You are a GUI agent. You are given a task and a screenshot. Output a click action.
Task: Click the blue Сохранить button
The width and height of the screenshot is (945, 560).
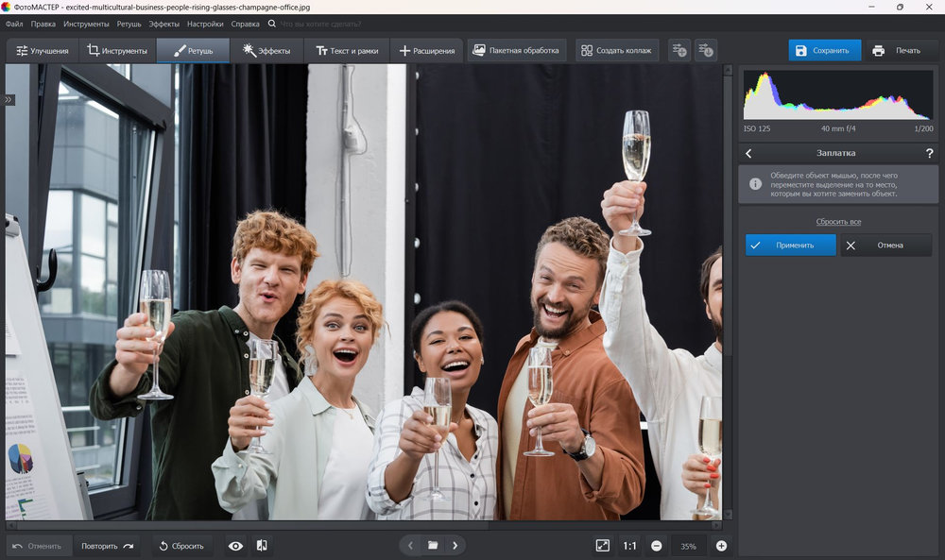(x=824, y=51)
